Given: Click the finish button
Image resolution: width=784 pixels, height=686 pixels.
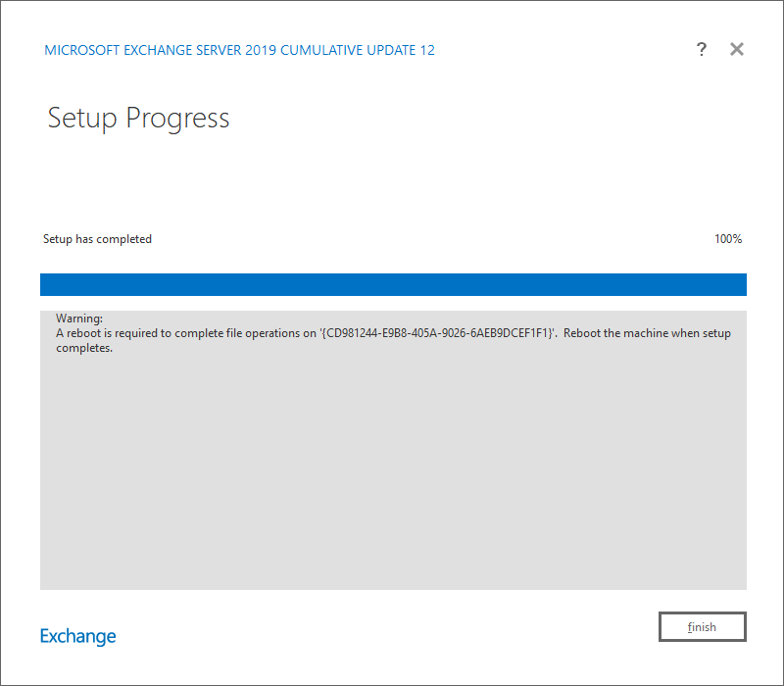Looking at the screenshot, I should point(702,626).
